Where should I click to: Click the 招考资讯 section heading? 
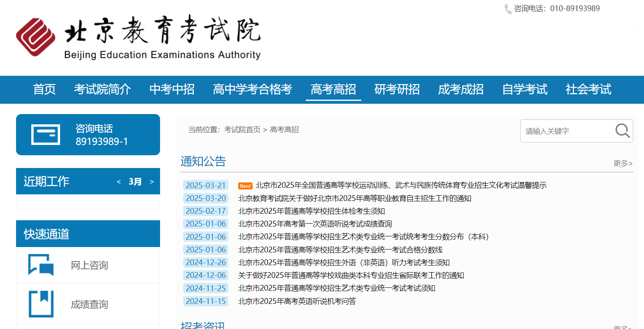[x=203, y=325]
